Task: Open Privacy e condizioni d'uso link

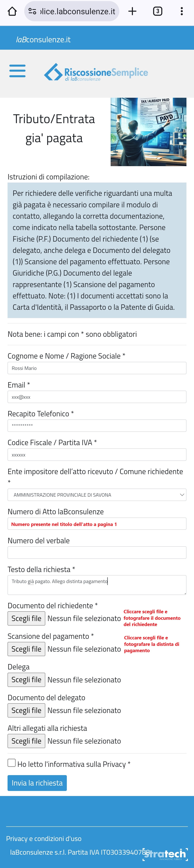Action: click(x=44, y=838)
